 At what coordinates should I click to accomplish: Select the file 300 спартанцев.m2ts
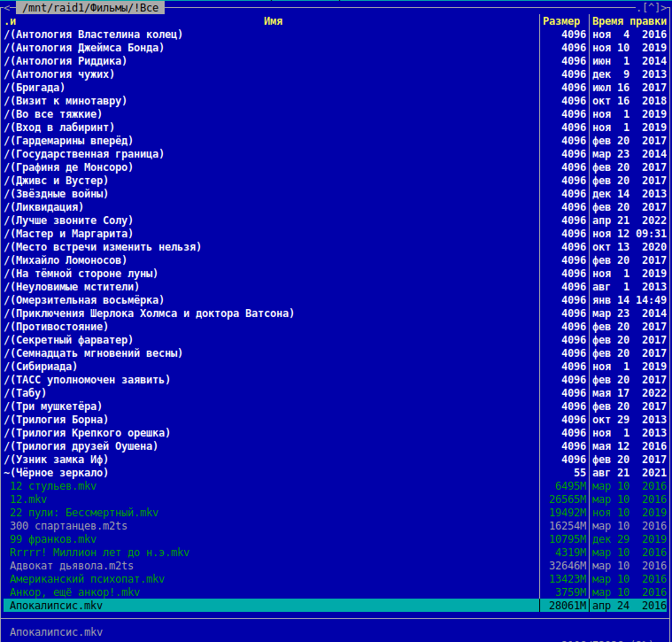(69, 526)
